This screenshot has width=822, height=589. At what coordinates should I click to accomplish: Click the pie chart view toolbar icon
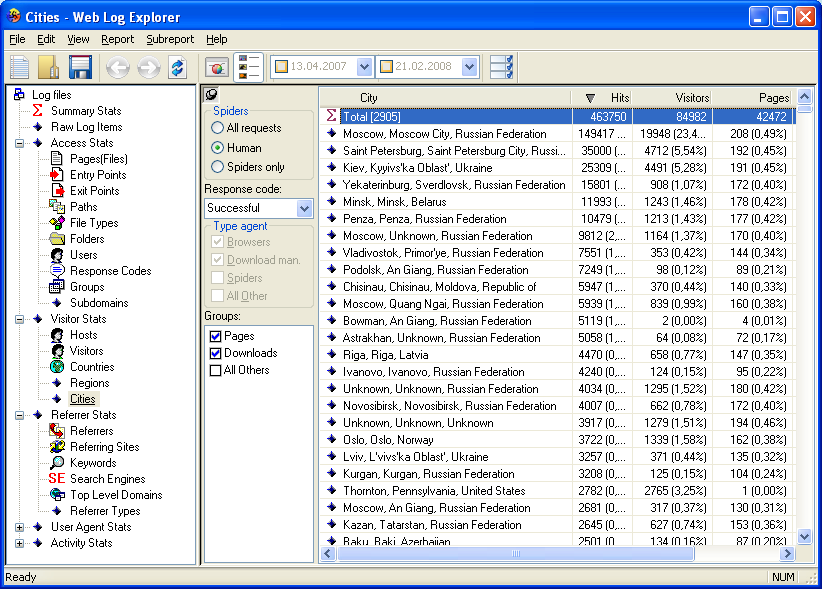click(x=217, y=68)
